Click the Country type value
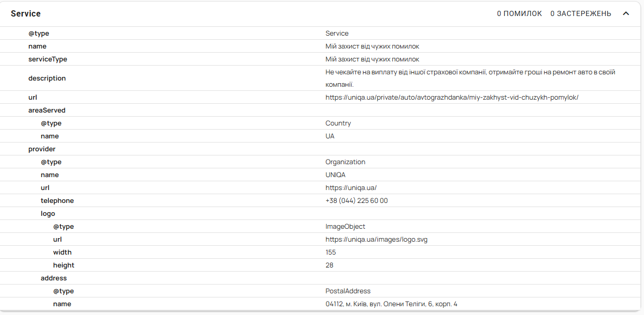The width and height of the screenshot is (644, 315). (338, 123)
